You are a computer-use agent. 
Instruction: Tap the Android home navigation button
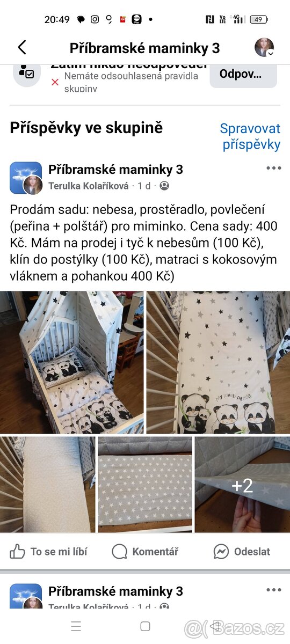(145, 626)
